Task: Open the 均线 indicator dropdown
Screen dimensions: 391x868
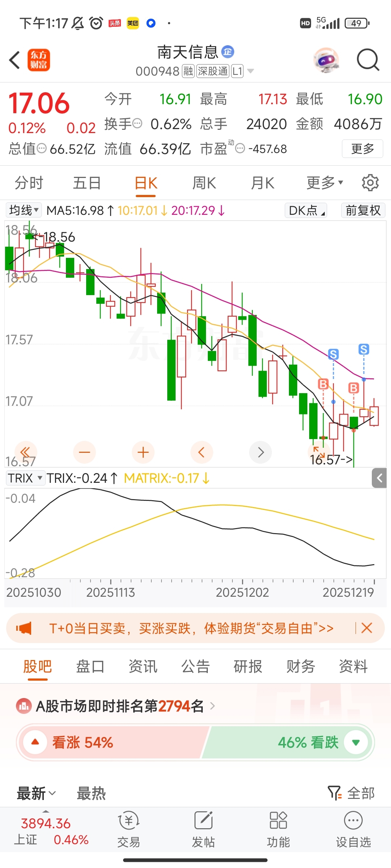Action: coord(24,210)
